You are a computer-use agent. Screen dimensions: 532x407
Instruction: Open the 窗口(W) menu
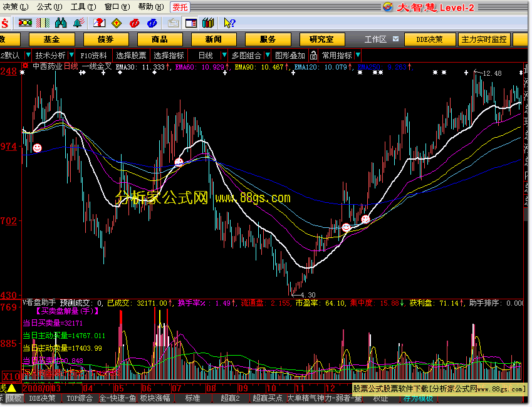point(117,7)
